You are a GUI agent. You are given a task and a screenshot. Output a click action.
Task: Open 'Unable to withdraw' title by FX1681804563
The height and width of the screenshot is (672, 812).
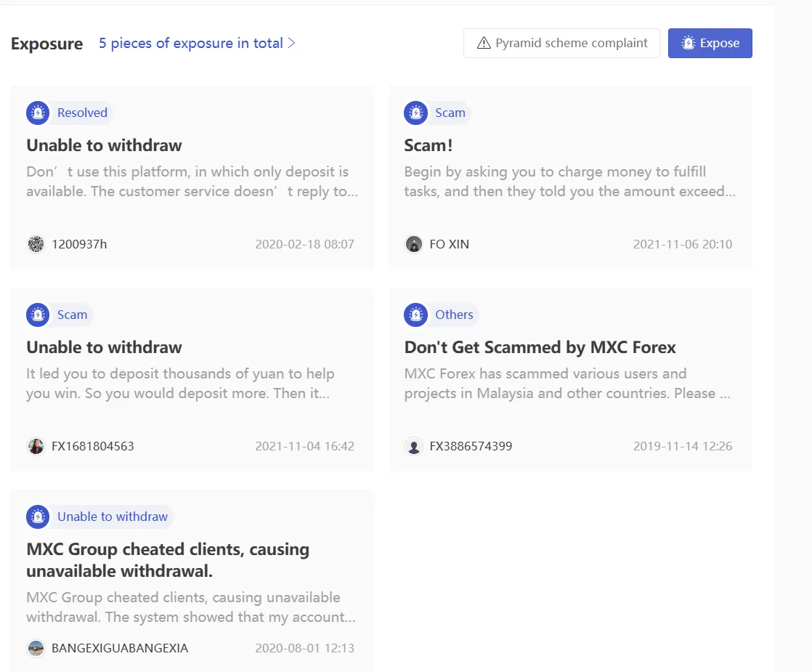(x=104, y=347)
